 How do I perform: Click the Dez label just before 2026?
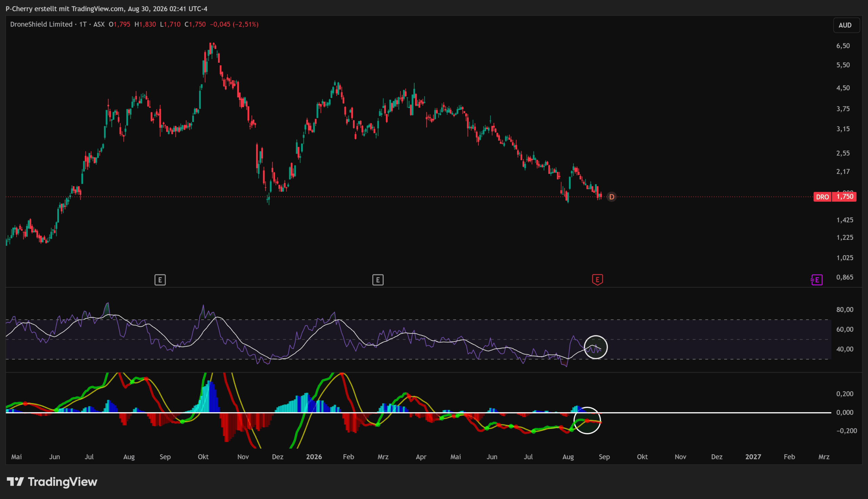(x=278, y=457)
